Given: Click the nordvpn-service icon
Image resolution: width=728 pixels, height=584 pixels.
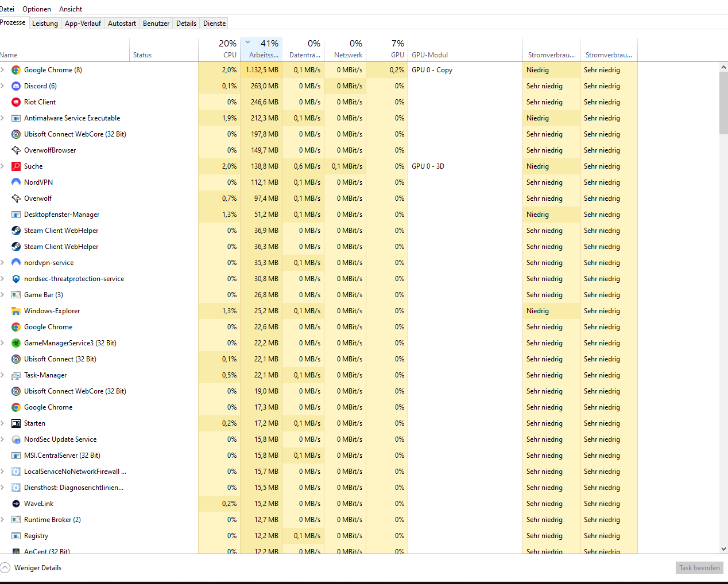Looking at the screenshot, I should tap(16, 263).
